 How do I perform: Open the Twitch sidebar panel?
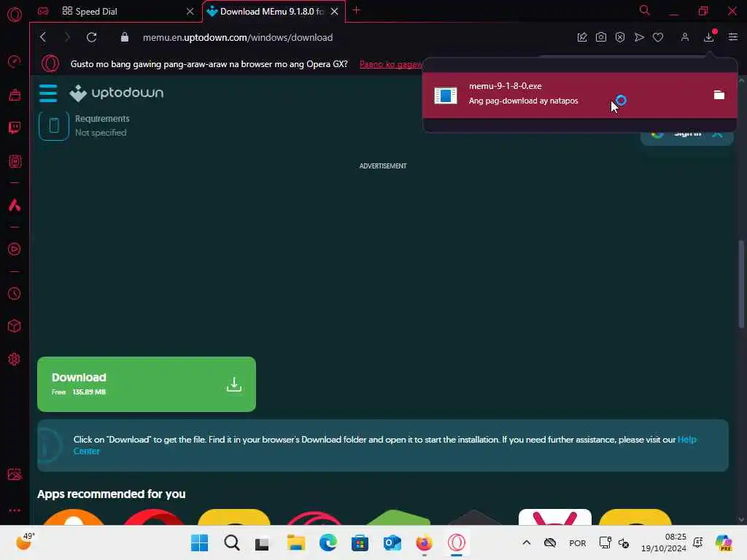[x=15, y=128]
